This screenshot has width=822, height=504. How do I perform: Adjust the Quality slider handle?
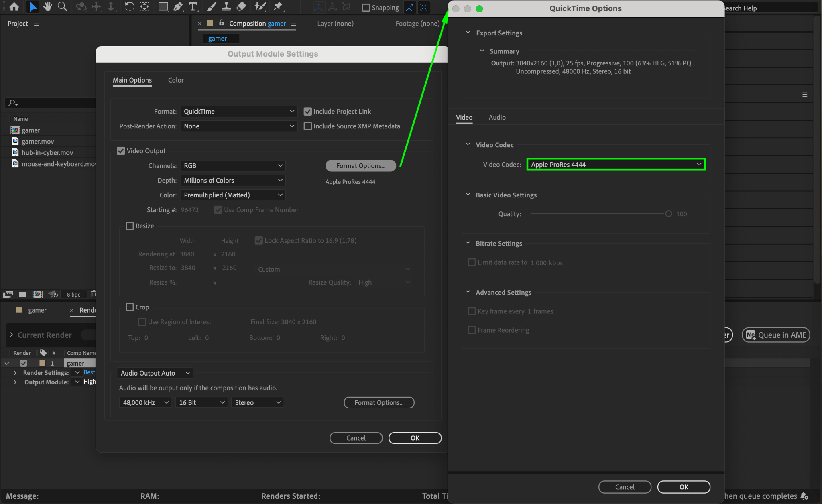click(669, 214)
